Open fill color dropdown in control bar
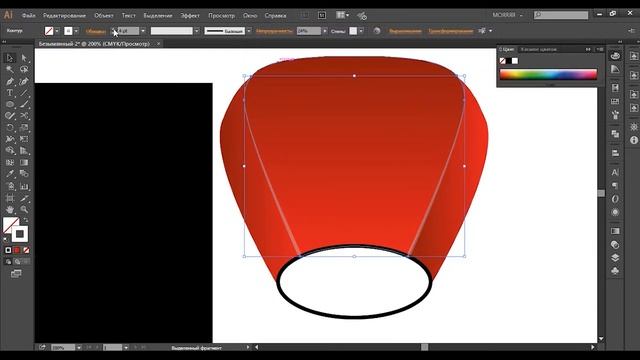This screenshot has height=360, width=640. pos(57,31)
